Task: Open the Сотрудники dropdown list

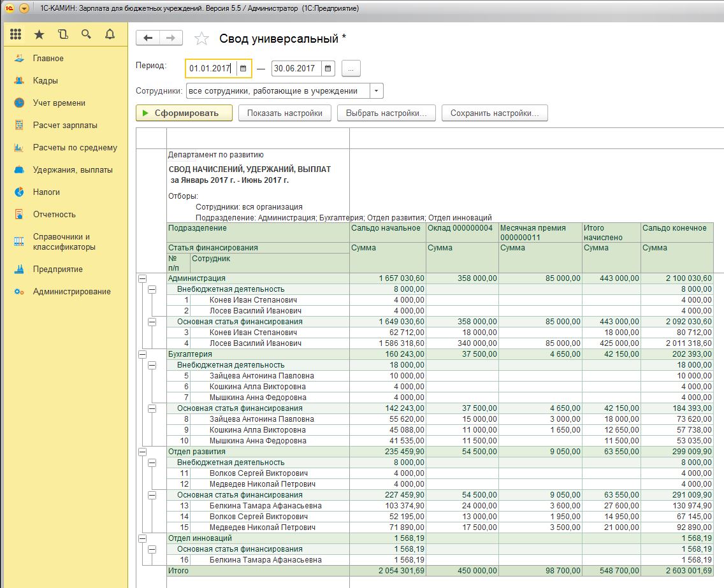Action: (x=376, y=91)
